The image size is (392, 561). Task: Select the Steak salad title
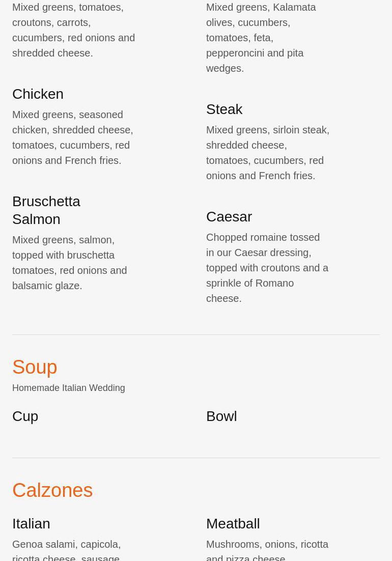pos(224,109)
